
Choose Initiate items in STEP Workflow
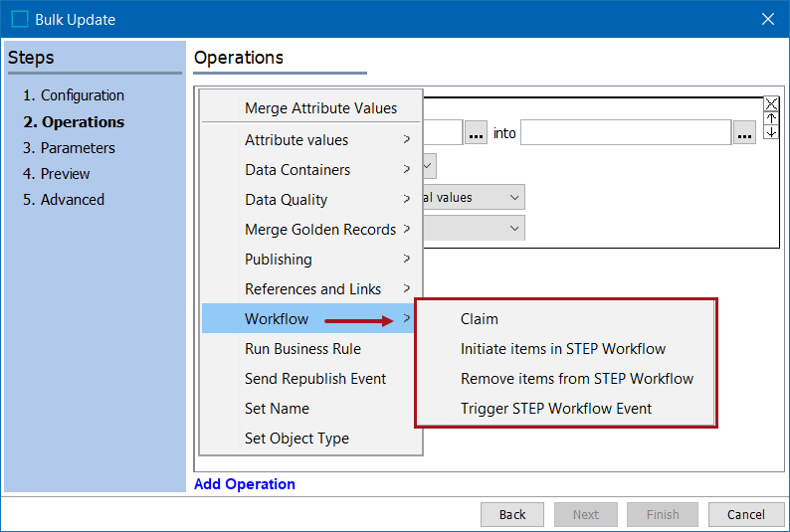coord(565,348)
